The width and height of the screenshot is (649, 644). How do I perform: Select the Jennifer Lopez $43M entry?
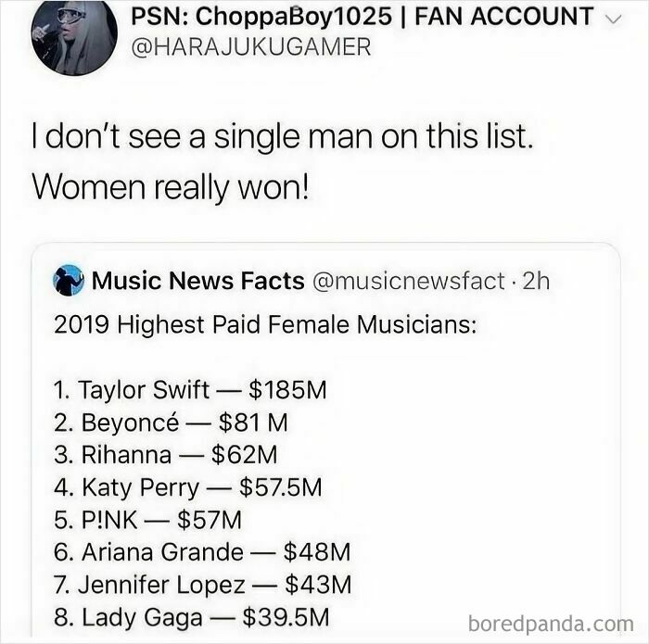[202, 585]
